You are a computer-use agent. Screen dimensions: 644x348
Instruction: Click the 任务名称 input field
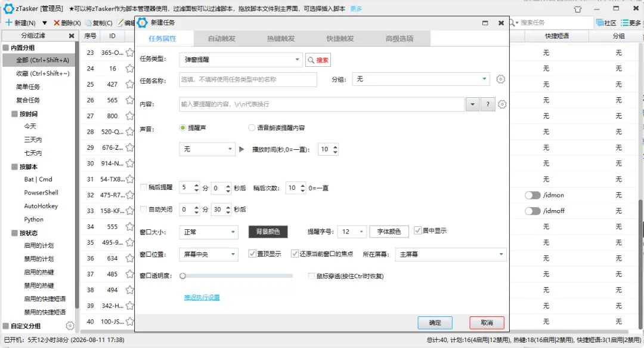pyautogui.click(x=248, y=79)
